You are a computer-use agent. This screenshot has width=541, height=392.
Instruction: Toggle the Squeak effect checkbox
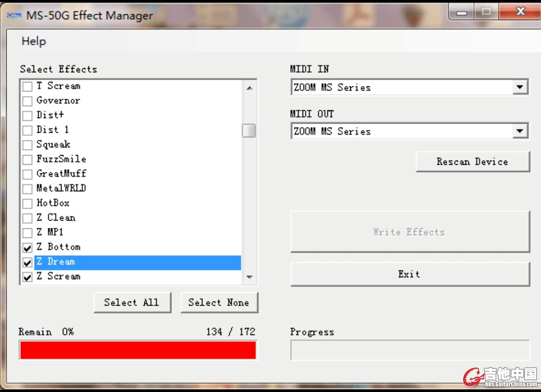pos(27,144)
